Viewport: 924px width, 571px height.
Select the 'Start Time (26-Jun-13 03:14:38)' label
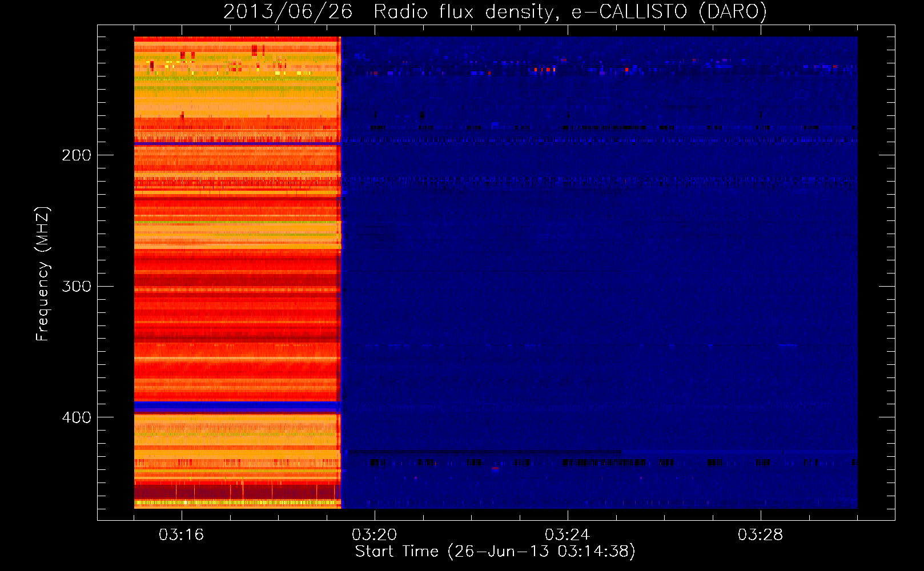click(x=495, y=552)
